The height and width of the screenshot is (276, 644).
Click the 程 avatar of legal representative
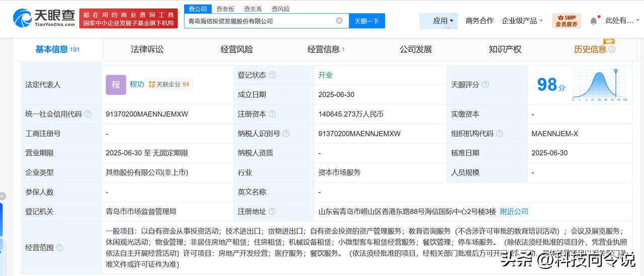(x=116, y=85)
